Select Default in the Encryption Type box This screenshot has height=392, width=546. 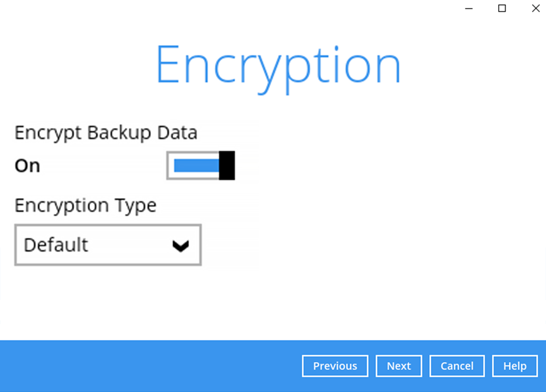[x=55, y=245]
